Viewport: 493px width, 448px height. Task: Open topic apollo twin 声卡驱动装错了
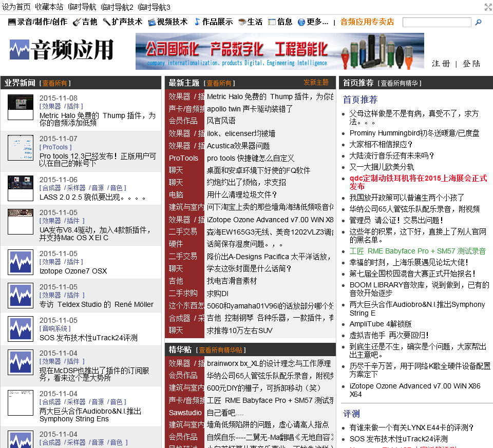point(250,109)
